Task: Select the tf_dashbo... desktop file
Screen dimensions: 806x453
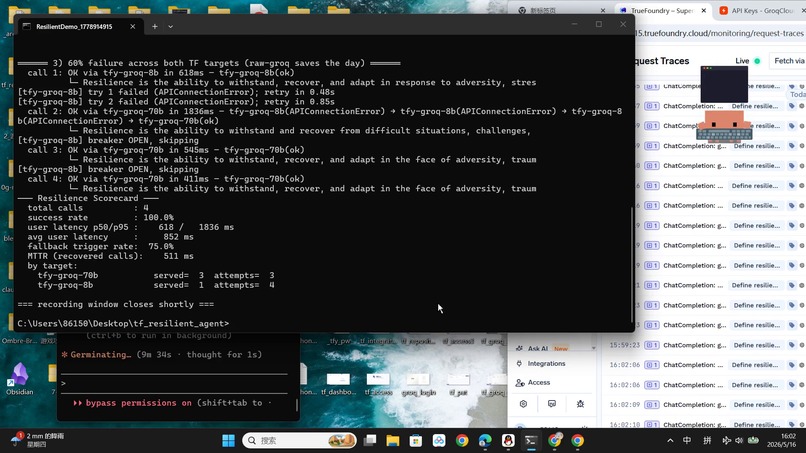Action: [x=338, y=384]
